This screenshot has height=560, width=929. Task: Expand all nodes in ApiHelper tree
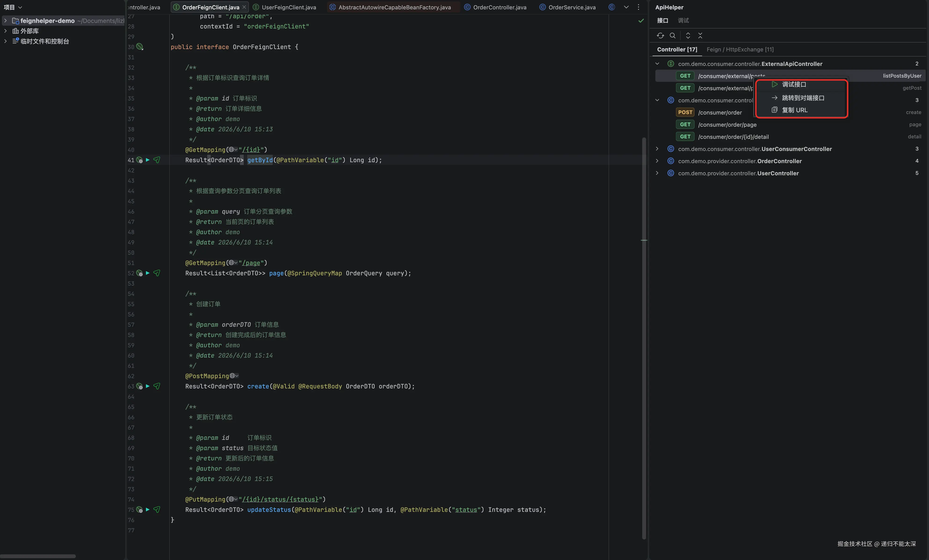[x=688, y=36]
